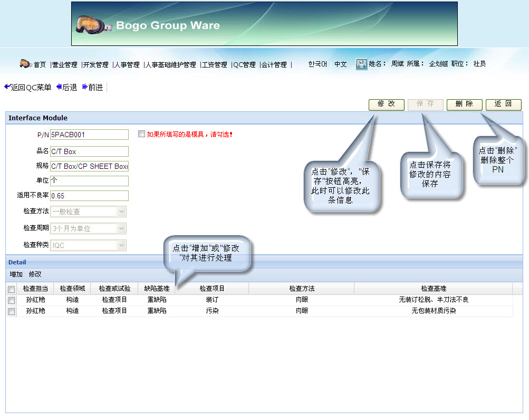Viewport: 529px width, 420px height.
Task: Click the goggles home icon in navigation
Action: point(26,64)
